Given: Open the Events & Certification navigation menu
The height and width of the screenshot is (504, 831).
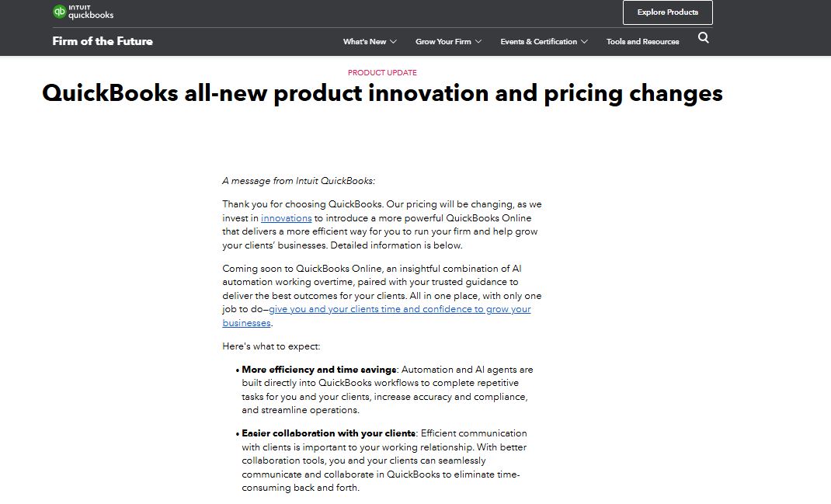Looking at the screenshot, I should click(x=538, y=42).
